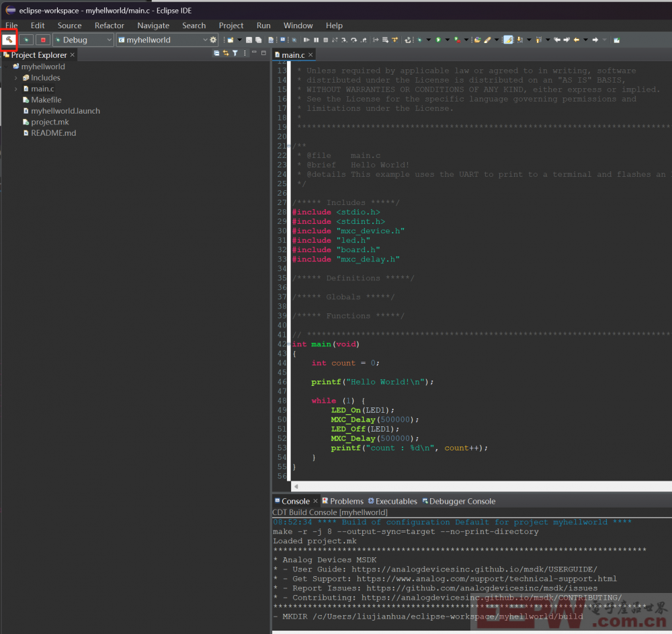Click the Collapse All icon in Project Explorer
The height and width of the screenshot is (634, 672).
(216, 53)
